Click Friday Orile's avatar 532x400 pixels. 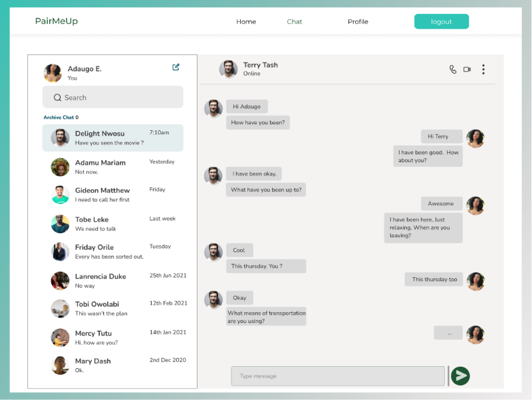[60, 252]
